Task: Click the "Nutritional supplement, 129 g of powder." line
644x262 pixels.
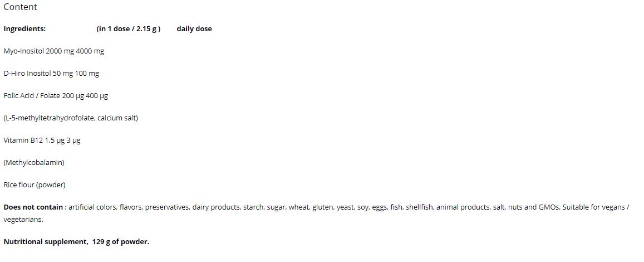Action: click(x=76, y=242)
